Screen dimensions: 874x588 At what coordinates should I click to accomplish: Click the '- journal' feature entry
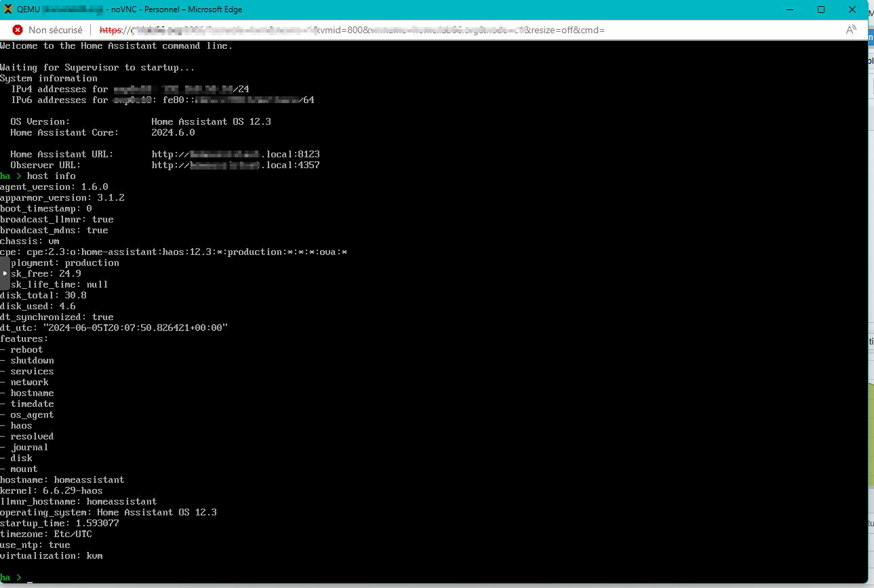tap(24, 448)
